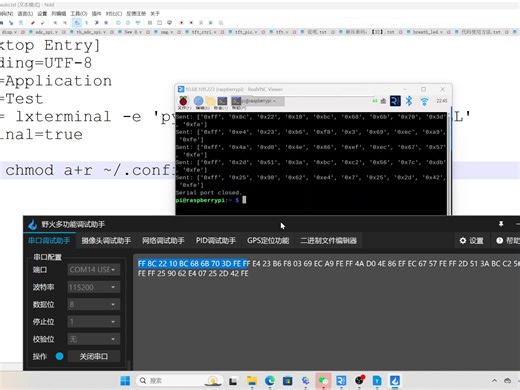This screenshot has height=390, width=520.
Task: Open RealVNC Viewer taskbar icon
Action: coord(341,381)
